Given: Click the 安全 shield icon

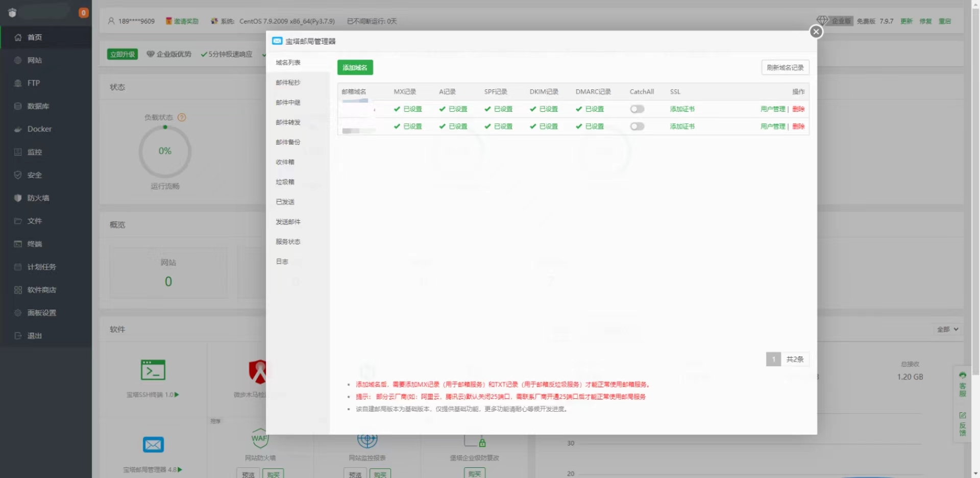Looking at the screenshot, I should tap(18, 175).
